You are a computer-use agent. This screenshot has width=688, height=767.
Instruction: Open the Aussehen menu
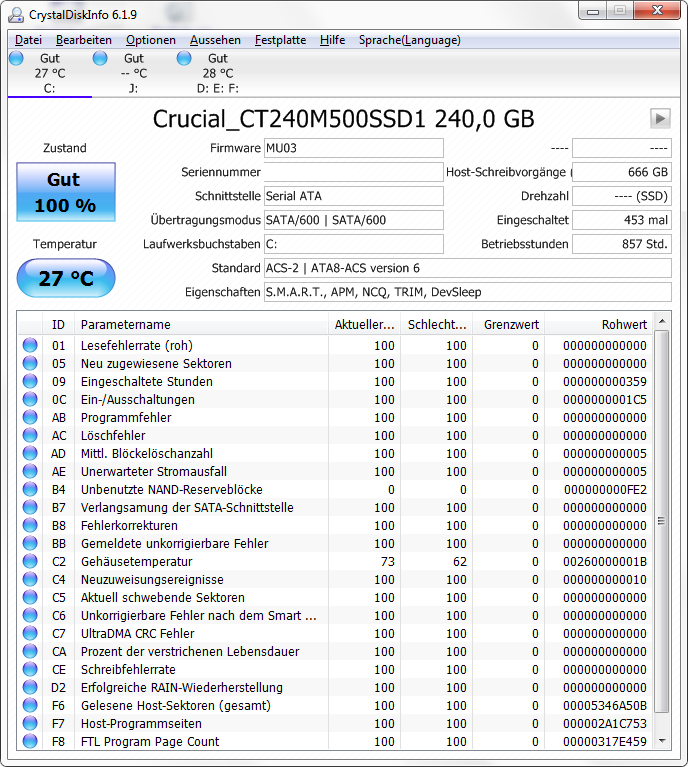215,40
